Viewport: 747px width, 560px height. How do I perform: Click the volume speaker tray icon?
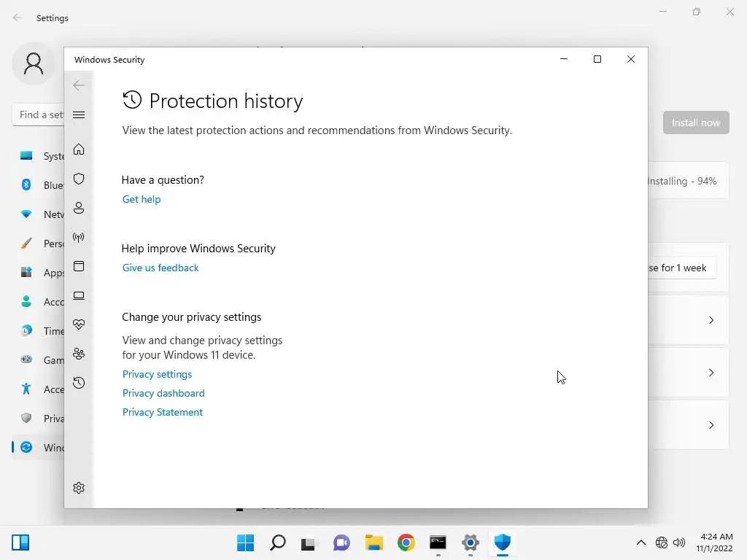(679, 542)
